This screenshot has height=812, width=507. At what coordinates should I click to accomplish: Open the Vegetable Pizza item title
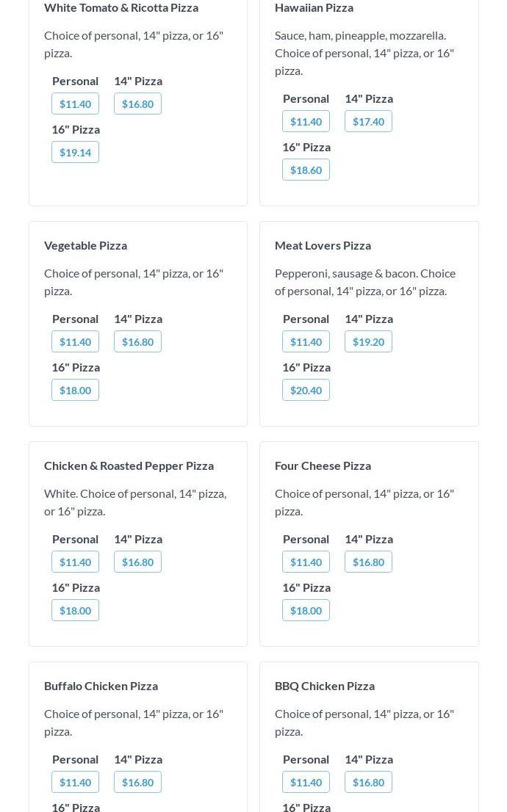point(85,244)
